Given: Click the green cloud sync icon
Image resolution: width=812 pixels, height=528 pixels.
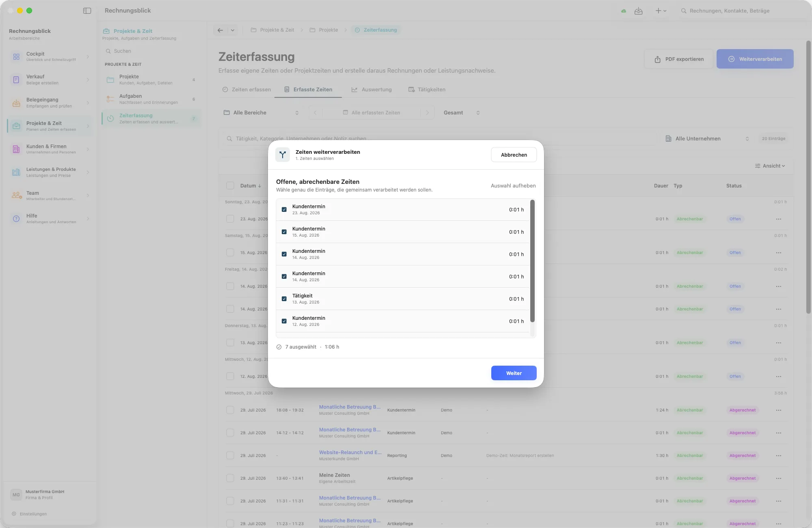Looking at the screenshot, I should coord(624,11).
